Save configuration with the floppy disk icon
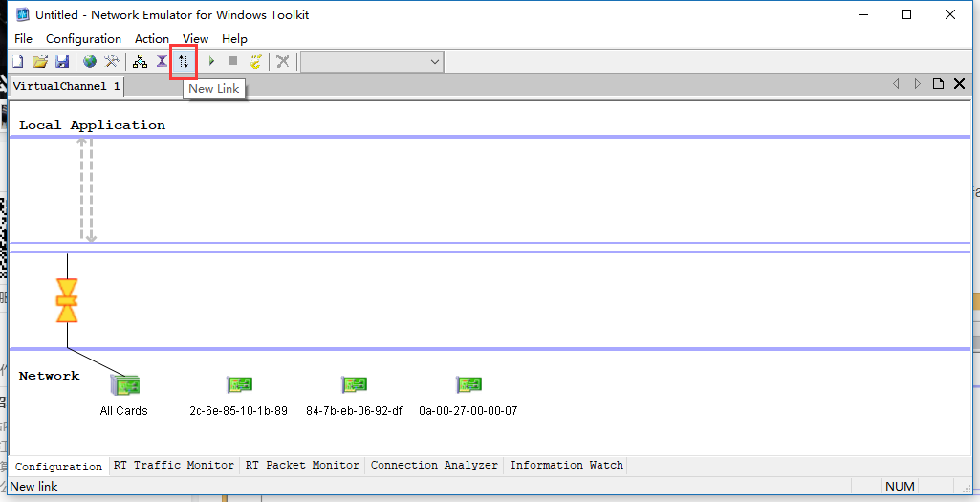This screenshot has height=502, width=980. 62,61
